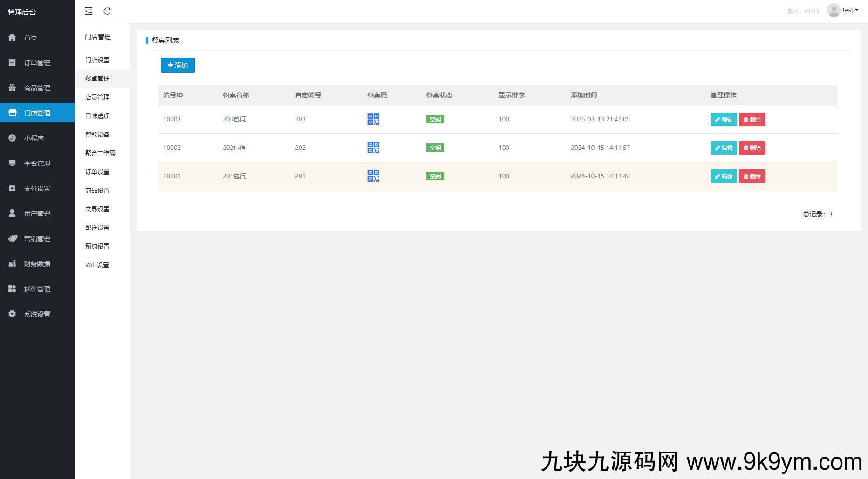Open the test user account dropdown
The height and width of the screenshot is (479, 868).
point(850,10)
